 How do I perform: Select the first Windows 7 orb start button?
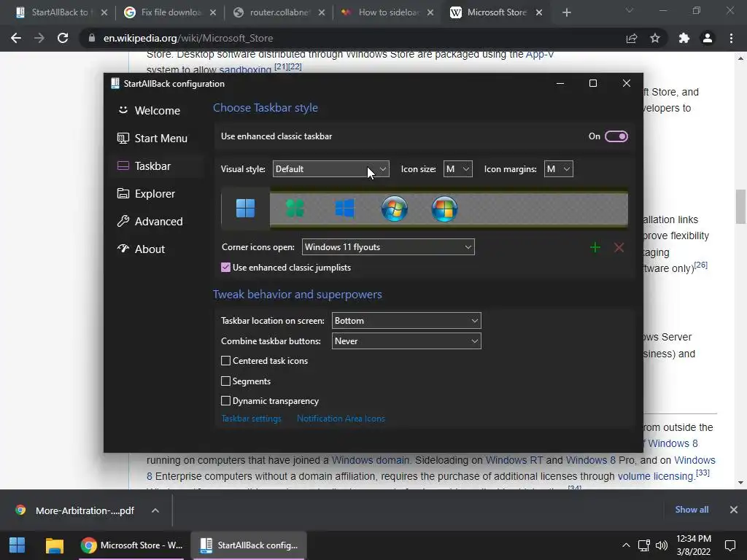tap(395, 209)
